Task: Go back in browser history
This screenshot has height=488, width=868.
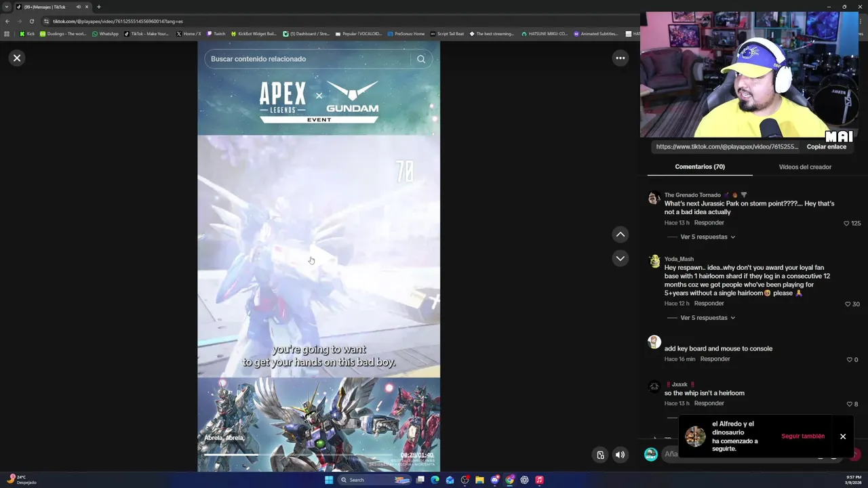Action: pyautogui.click(x=7, y=21)
